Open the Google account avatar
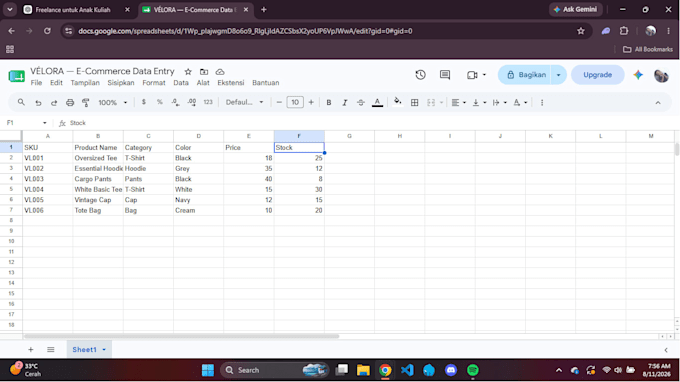Screen dimensions: 680x382 click(661, 75)
